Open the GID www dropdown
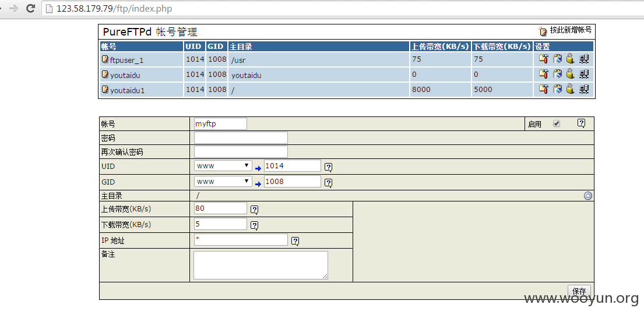The height and width of the screenshot is (315, 644). [223, 181]
